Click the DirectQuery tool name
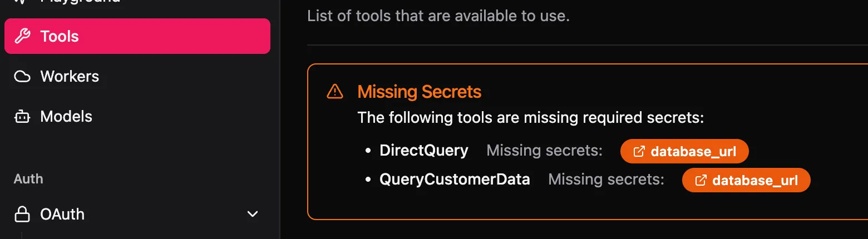Image resolution: width=868 pixels, height=239 pixels. pyautogui.click(x=424, y=151)
